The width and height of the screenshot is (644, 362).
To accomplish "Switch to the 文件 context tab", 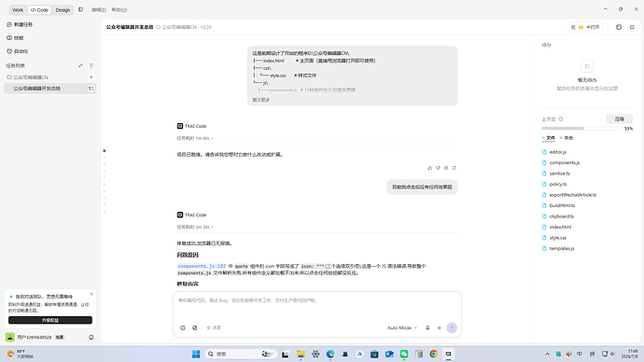I will click(x=548, y=138).
